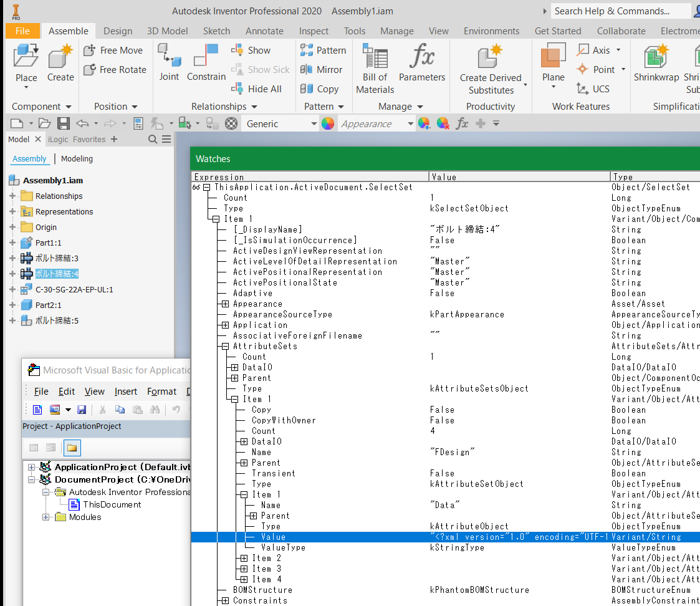Toggle Show Sick relationships
700x606 pixels.
(x=260, y=69)
